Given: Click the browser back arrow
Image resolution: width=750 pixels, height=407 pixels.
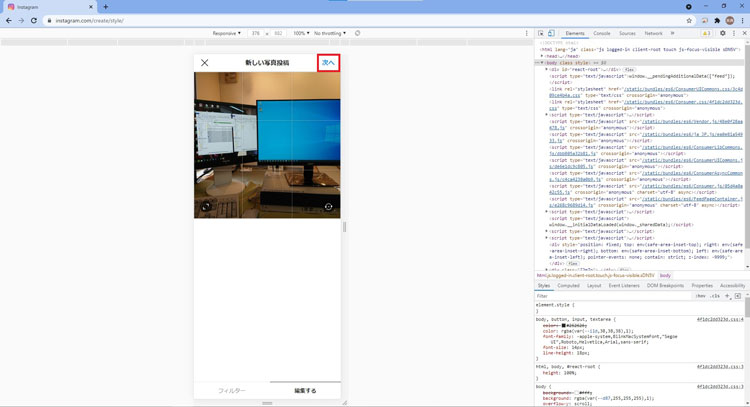Looking at the screenshot, I should (x=9, y=21).
